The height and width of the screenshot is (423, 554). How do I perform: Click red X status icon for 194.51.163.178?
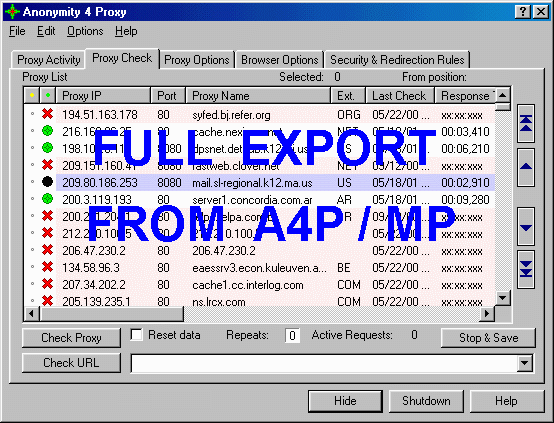click(x=47, y=114)
